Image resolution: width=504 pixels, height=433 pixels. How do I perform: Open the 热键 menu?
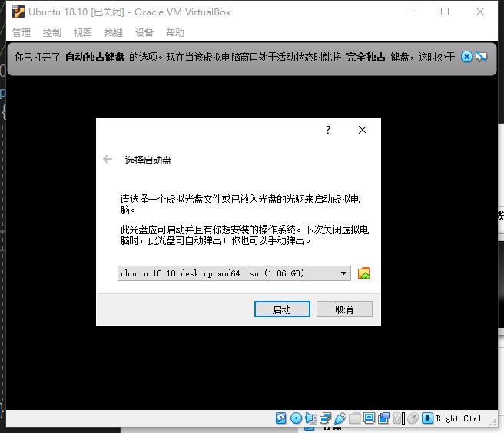(x=114, y=32)
